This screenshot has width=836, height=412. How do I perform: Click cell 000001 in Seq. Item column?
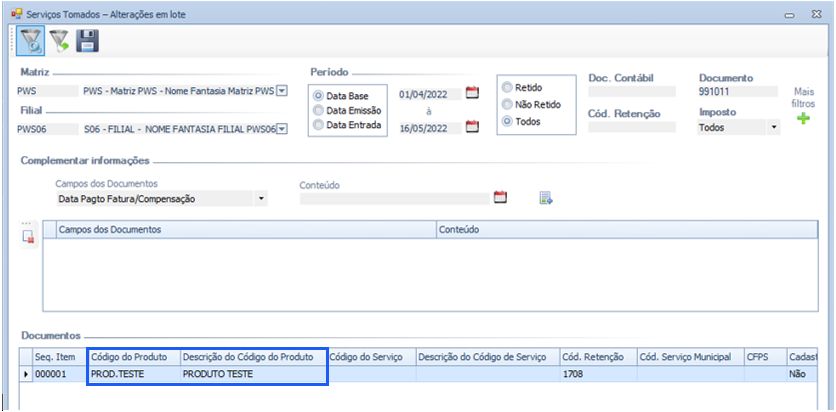(59, 374)
